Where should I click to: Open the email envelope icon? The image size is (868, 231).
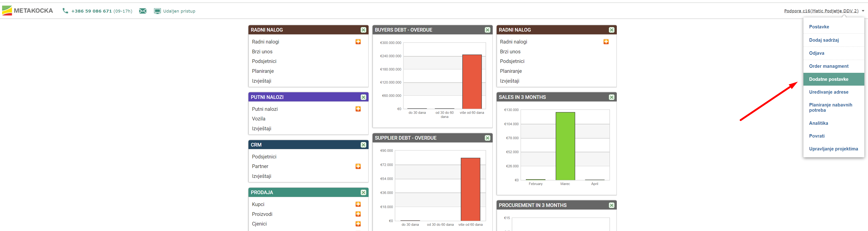(x=143, y=11)
